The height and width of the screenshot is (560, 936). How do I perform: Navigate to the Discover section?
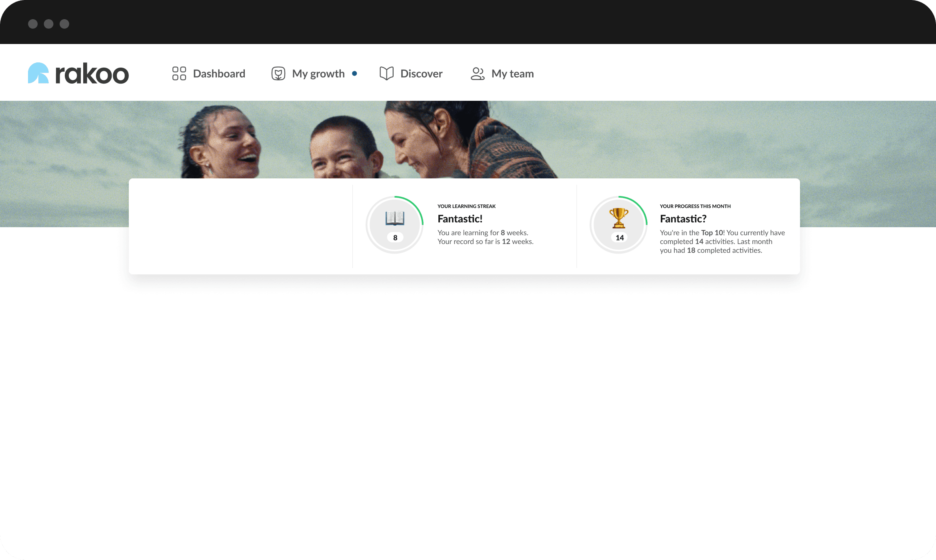pyautogui.click(x=421, y=73)
